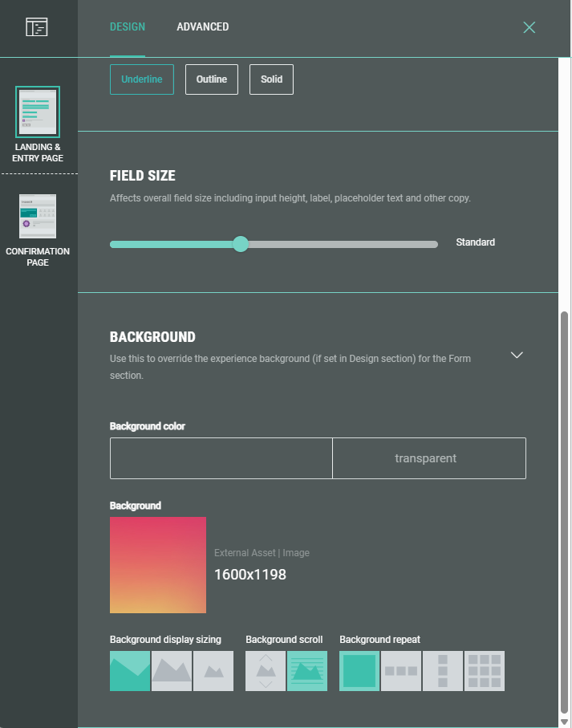
Task: Choose fixed background scroll icon
Action: 307,671
